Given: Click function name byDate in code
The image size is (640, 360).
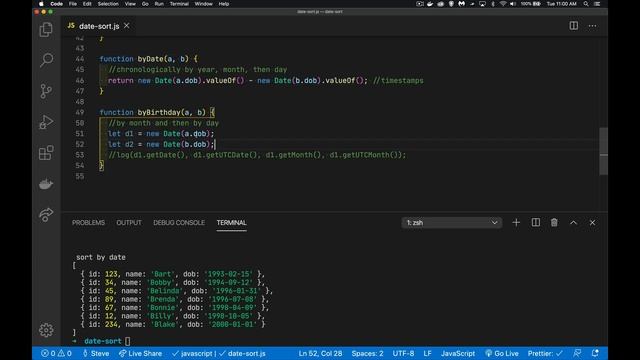Looking at the screenshot, I should click(x=150, y=59).
